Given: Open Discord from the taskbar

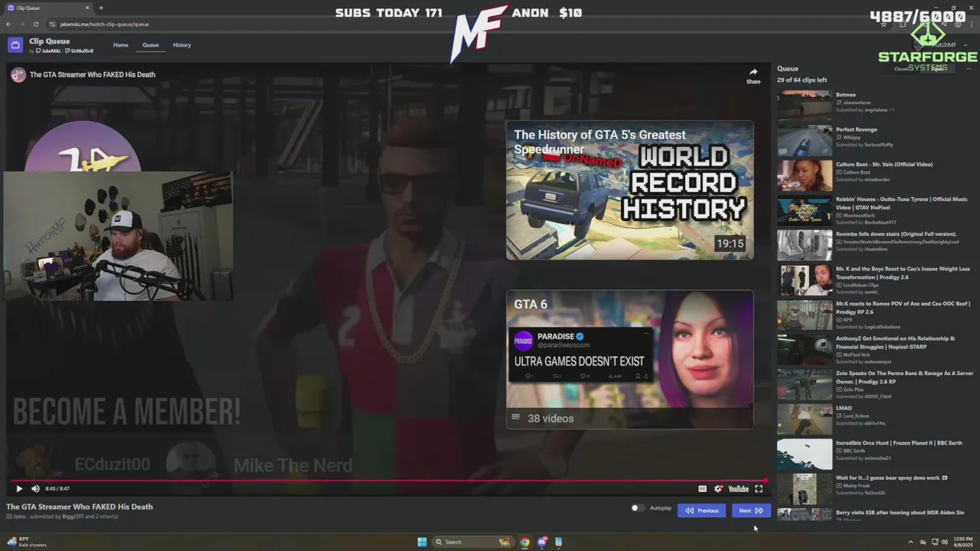Looking at the screenshot, I should [542, 542].
